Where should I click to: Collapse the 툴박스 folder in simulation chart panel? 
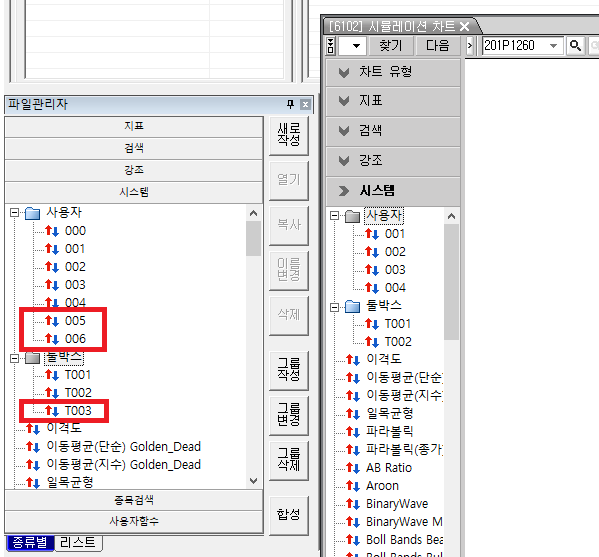pyautogui.click(x=334, y=307)
